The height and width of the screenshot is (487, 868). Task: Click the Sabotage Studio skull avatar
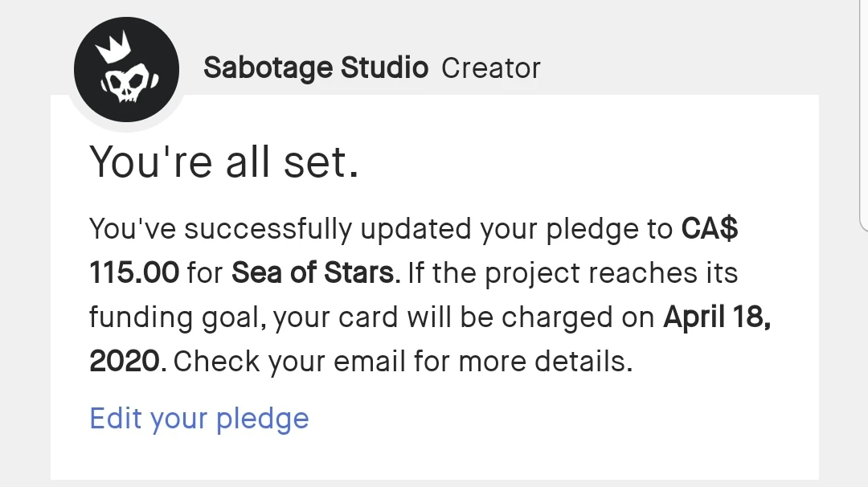click(125, 69)
